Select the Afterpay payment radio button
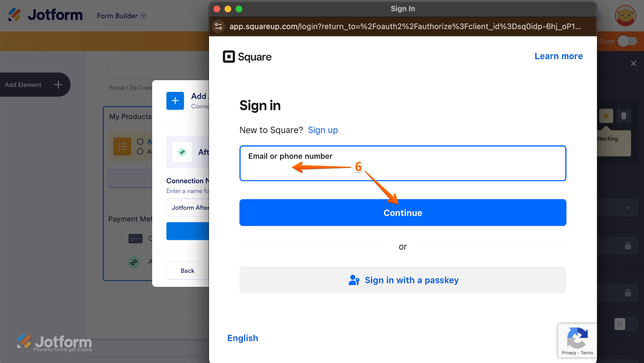The width and height of the screenshot is (644, 363). 118,262
